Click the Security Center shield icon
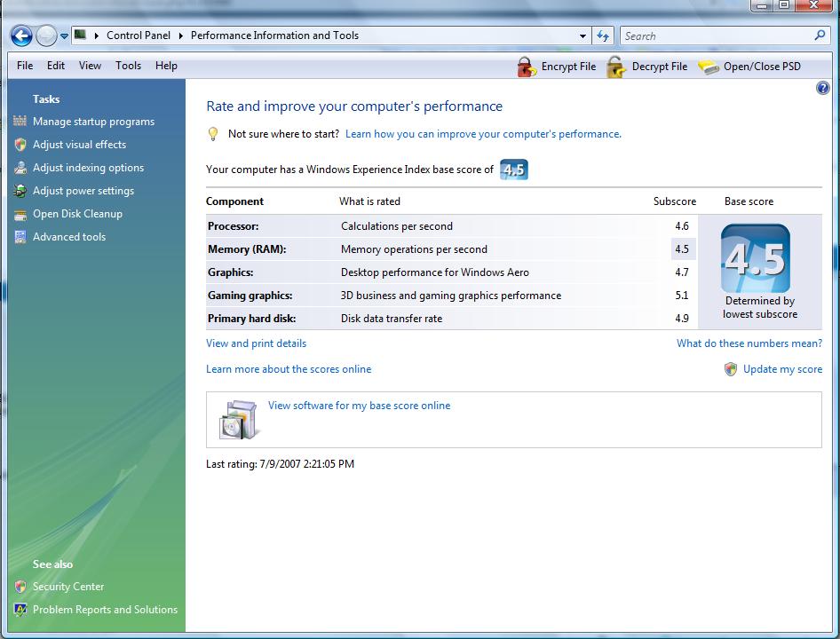This screenshot has height=639, width=840. (20, 587)
